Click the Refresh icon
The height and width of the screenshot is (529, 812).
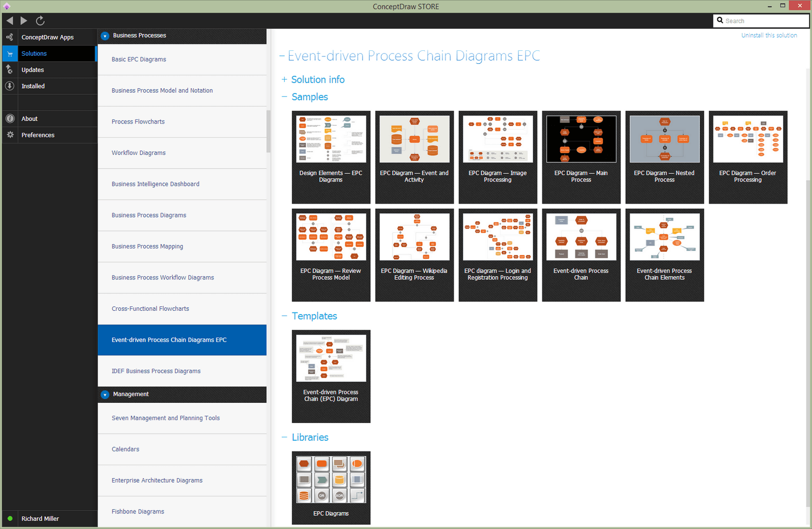(x=40, y=21)
